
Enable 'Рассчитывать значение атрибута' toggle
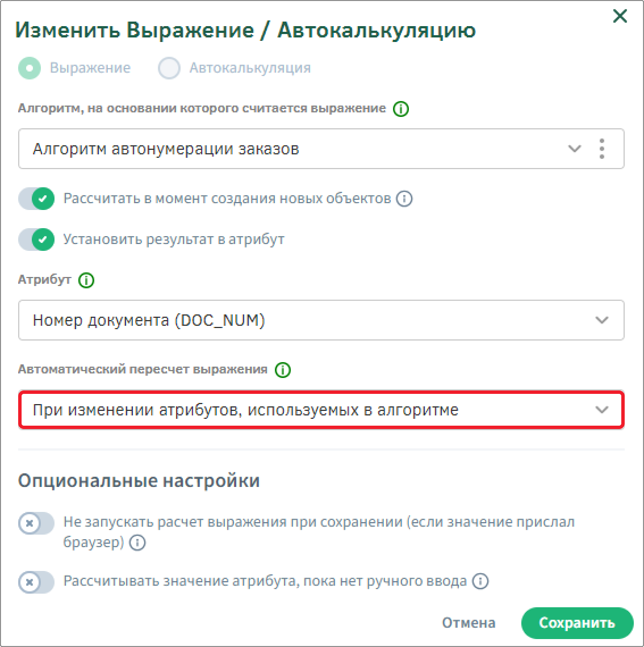(36, 582)
